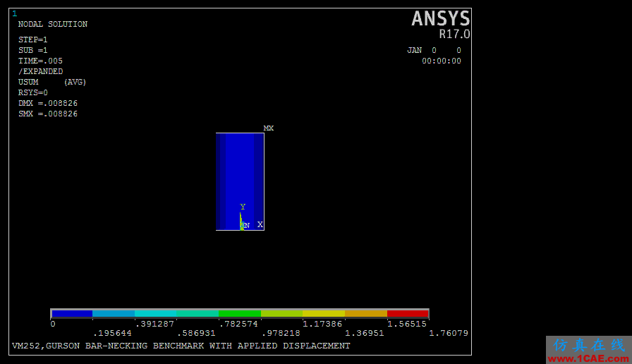
Task: Click the red legend color swatch
Action: [x=408, y=313]
